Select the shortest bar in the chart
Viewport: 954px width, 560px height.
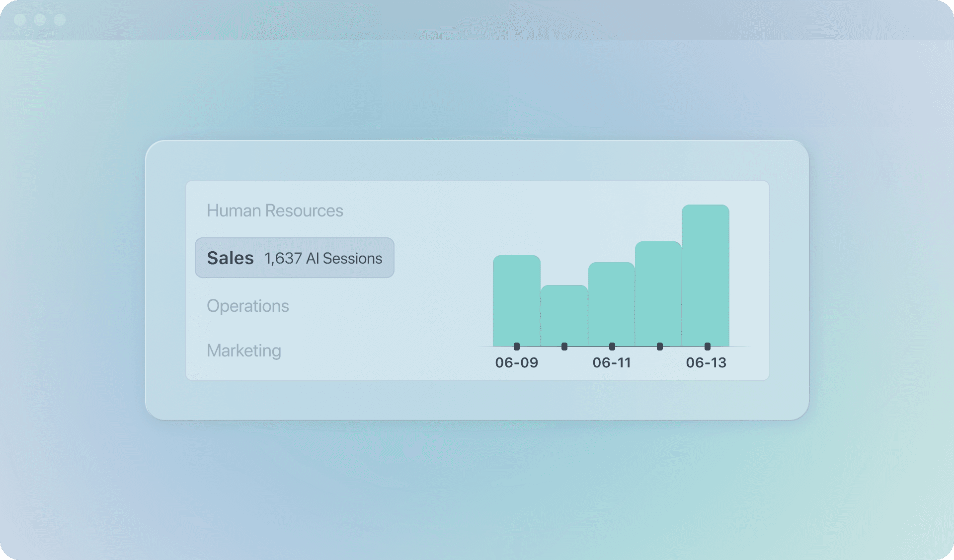click(564, 315)
